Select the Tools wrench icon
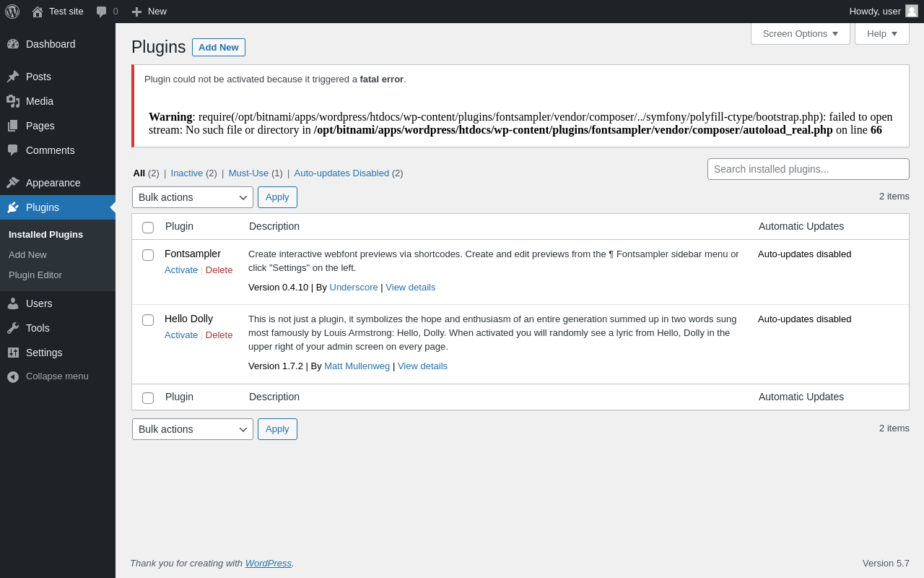924x578 pixels. [x=13, y=328]
